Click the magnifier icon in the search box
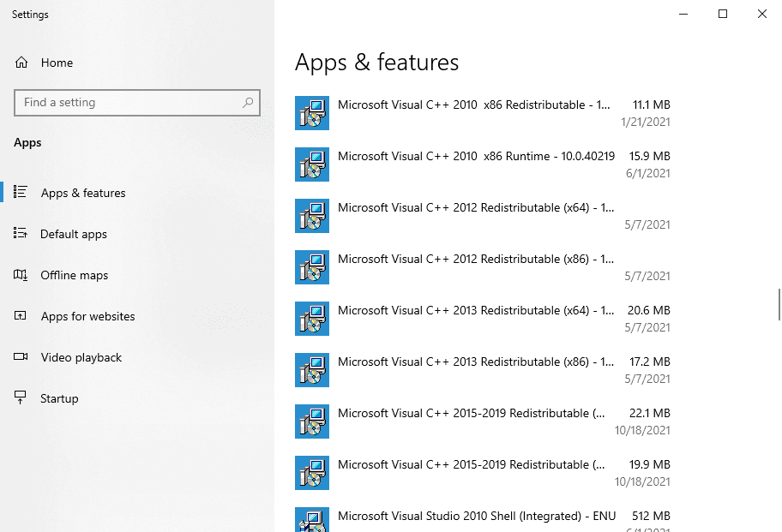782x532 pixels. (248, 103)
